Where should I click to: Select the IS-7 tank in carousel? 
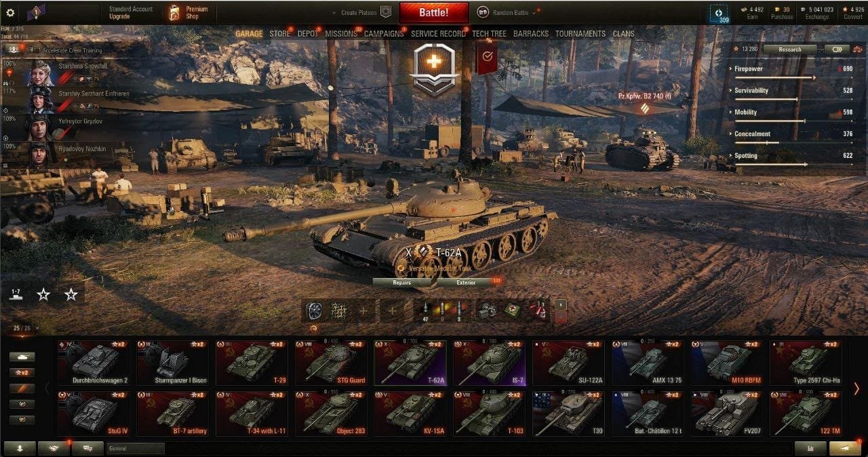[490, 363]
